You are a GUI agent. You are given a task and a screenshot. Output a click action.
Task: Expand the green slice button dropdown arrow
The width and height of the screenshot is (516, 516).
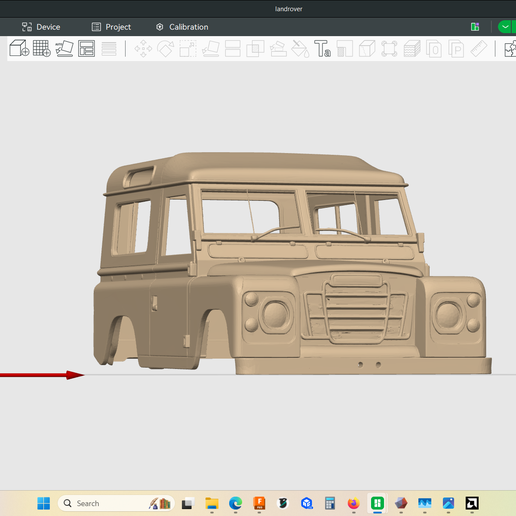click(506, 27)
